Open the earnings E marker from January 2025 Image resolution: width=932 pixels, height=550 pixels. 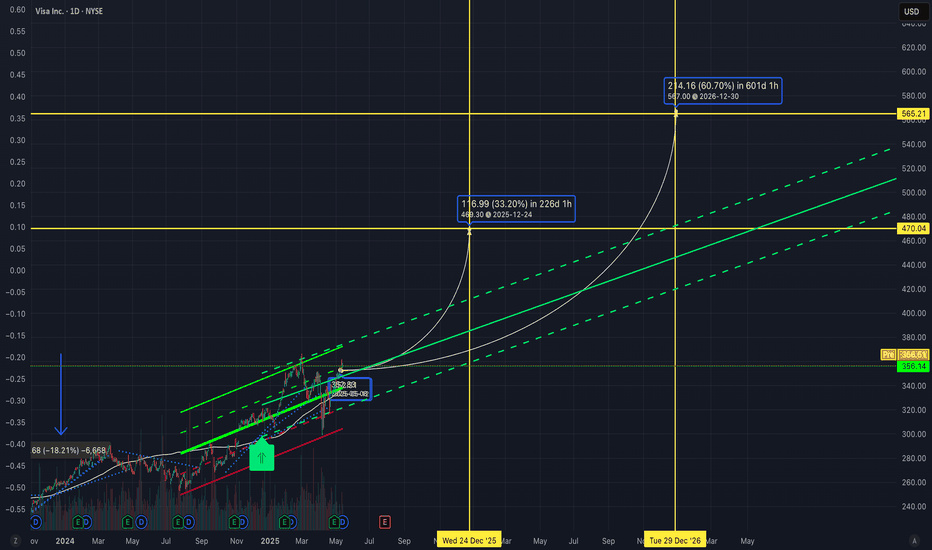(x=285, y=522)
